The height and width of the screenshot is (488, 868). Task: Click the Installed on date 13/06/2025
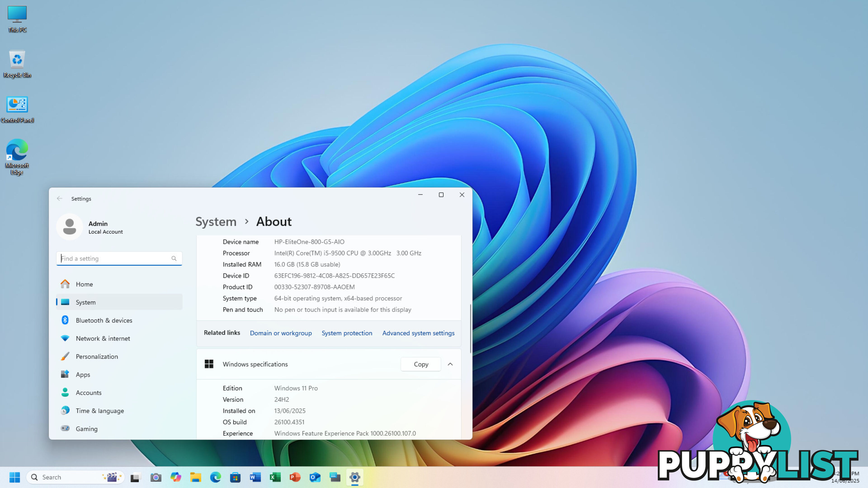290,411
